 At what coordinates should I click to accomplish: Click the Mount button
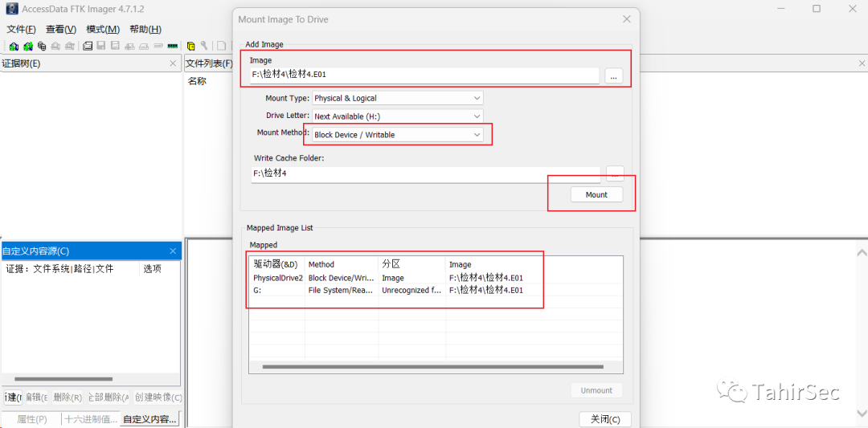(x=596, y=194)
